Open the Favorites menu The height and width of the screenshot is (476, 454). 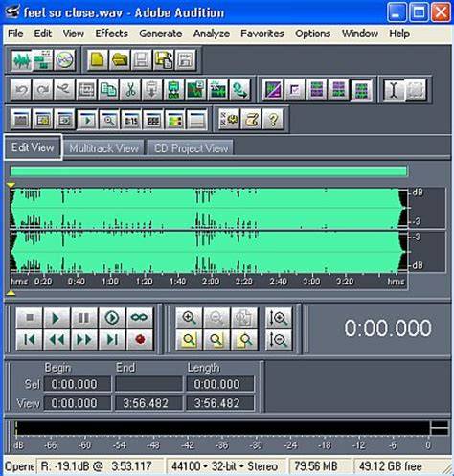262,34
